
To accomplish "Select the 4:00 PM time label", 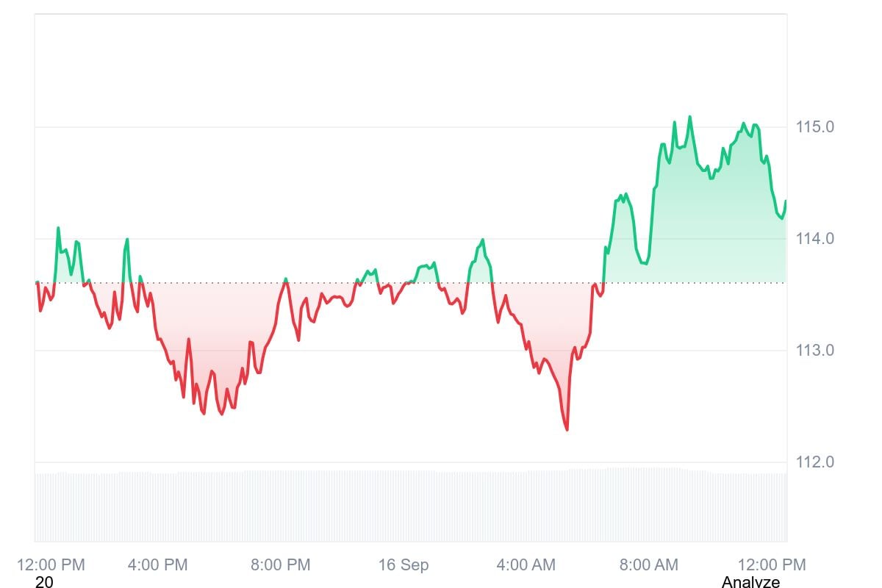I will coord(157,565).
